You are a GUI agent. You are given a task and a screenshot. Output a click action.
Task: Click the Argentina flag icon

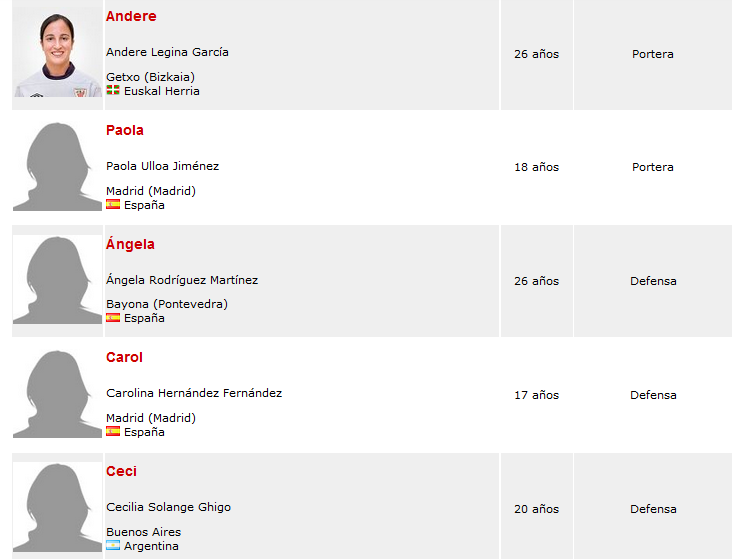tap(113, 545)
